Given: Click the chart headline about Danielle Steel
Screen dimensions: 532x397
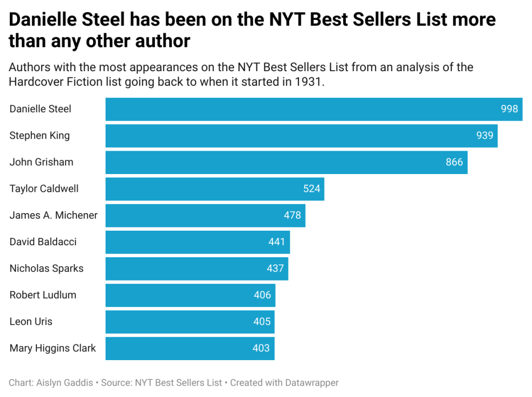Looking at the screenshot, I should (x=252, y=30).
